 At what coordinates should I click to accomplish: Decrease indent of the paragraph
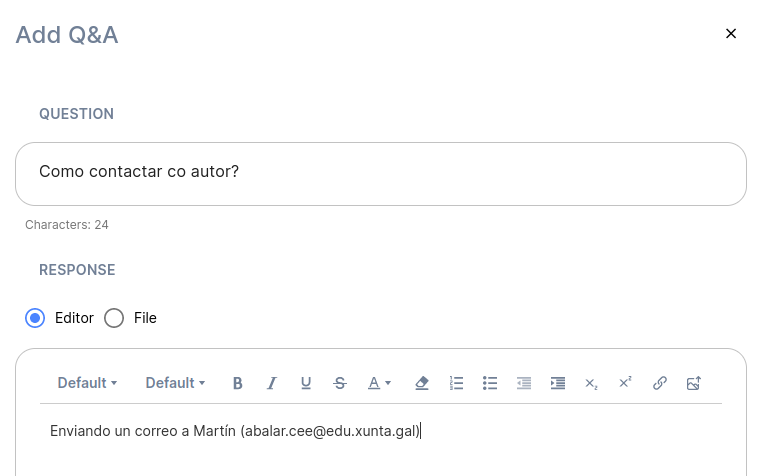(524, 383)
